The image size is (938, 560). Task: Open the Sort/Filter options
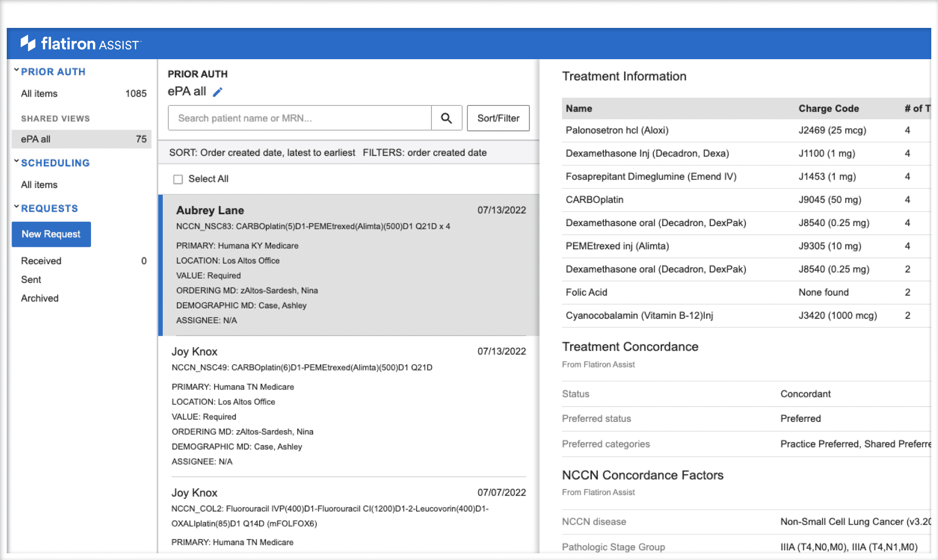pos(498,118)
